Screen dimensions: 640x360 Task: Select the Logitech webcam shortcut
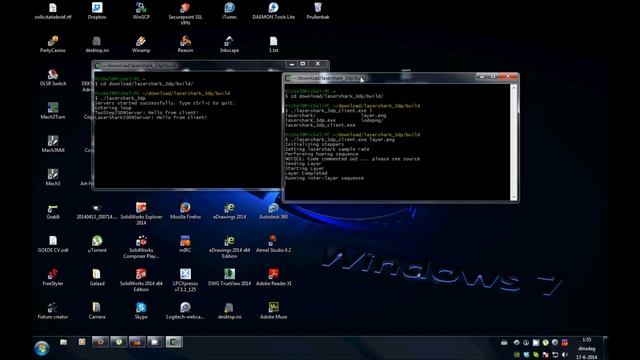click(x=185, y=311)
